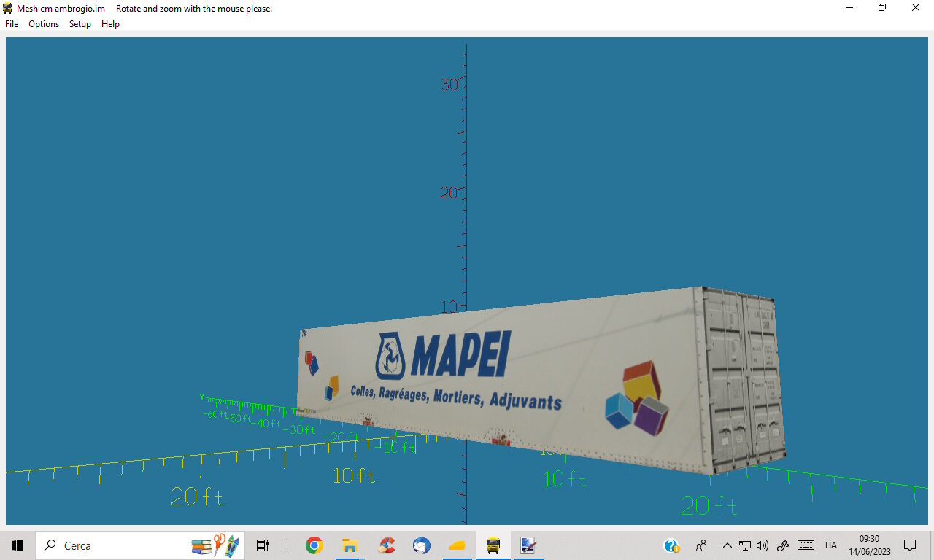Open the volume control in system tray
Viewport: 934px width, 560px height.
click(x=763, y=545)
